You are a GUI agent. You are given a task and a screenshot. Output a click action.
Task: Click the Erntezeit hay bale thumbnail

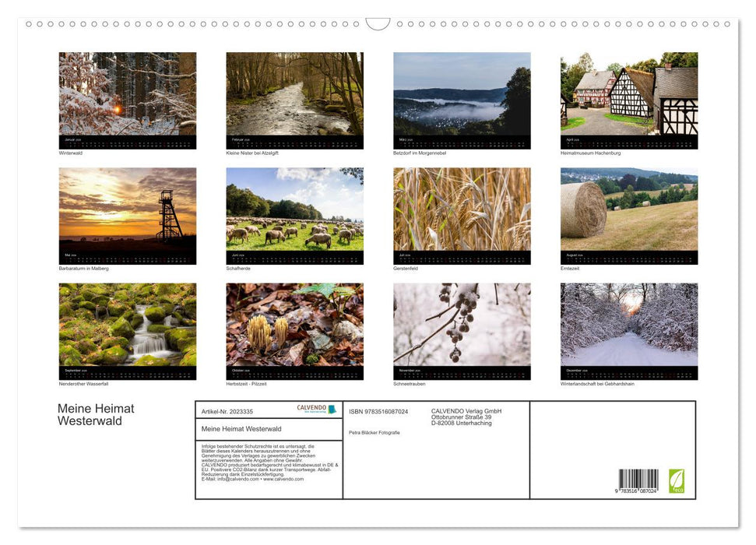628,214
